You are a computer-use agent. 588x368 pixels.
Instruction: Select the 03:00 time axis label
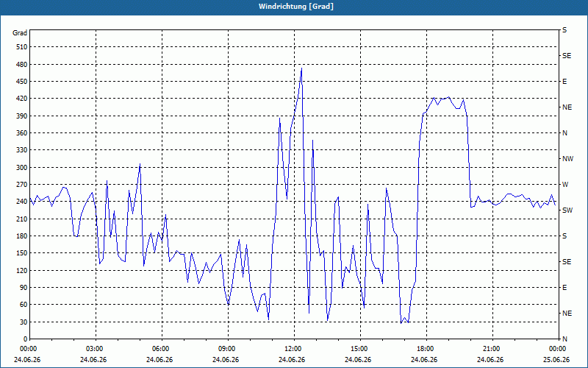pos(96,348)
